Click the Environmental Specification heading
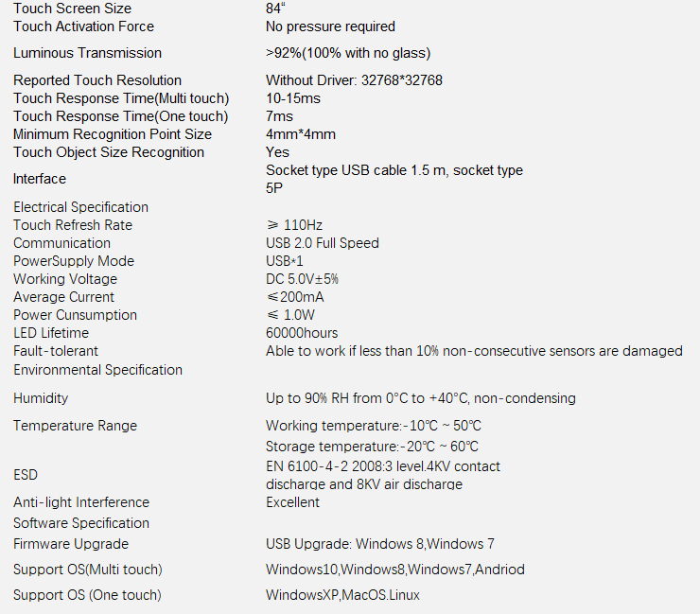The image size is (700, 614). click(97, 370)
